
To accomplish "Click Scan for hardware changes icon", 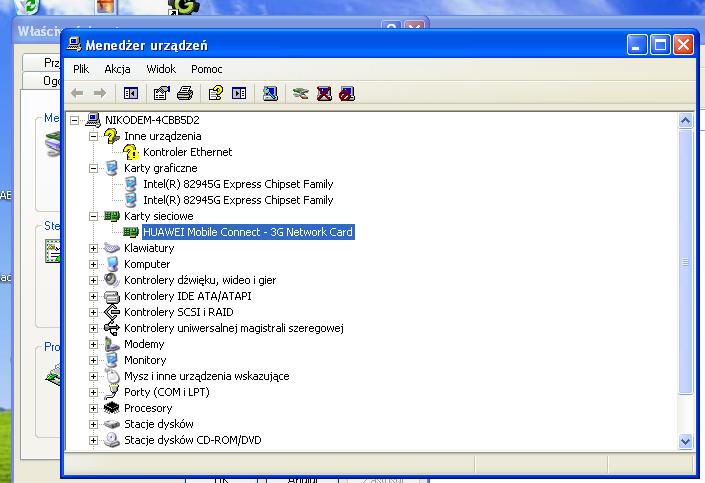I will tap(270, 93).
